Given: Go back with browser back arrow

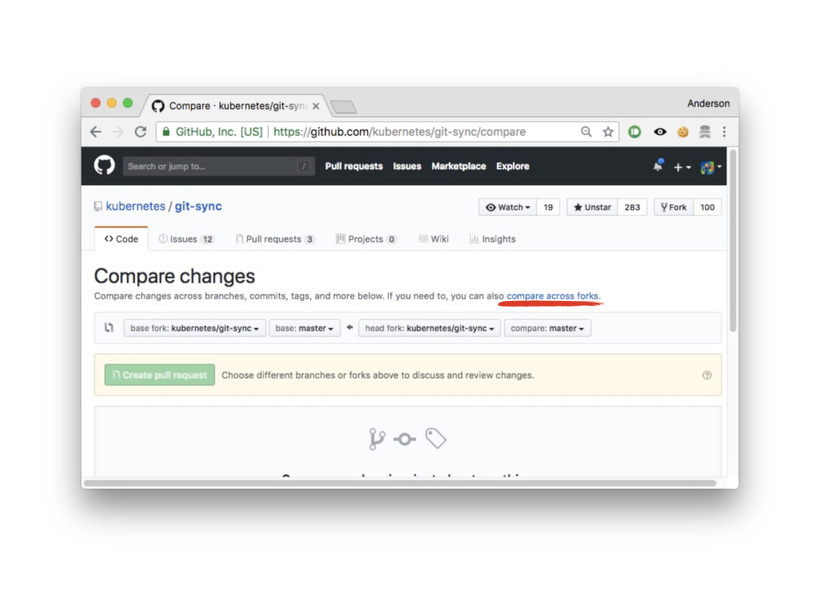Looking at the screenshot, I should pyautogui.click(x=96, y=132).
